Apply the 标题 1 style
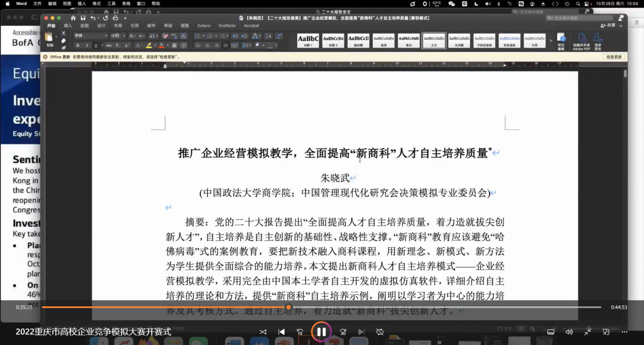 click(308, 41)
